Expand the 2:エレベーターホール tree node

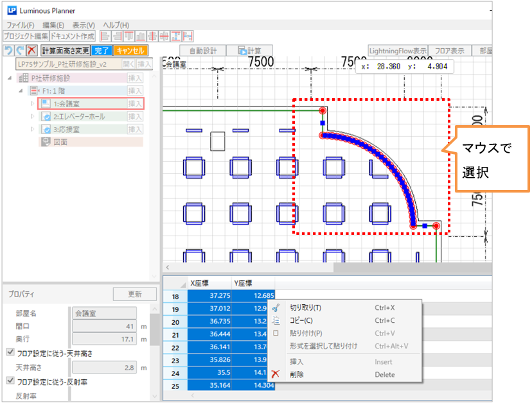[33, 117]
